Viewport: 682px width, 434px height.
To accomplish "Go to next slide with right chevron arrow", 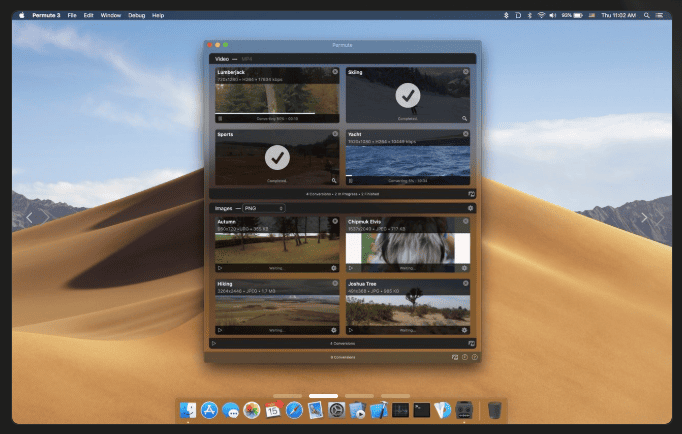I will click(644, 217).
